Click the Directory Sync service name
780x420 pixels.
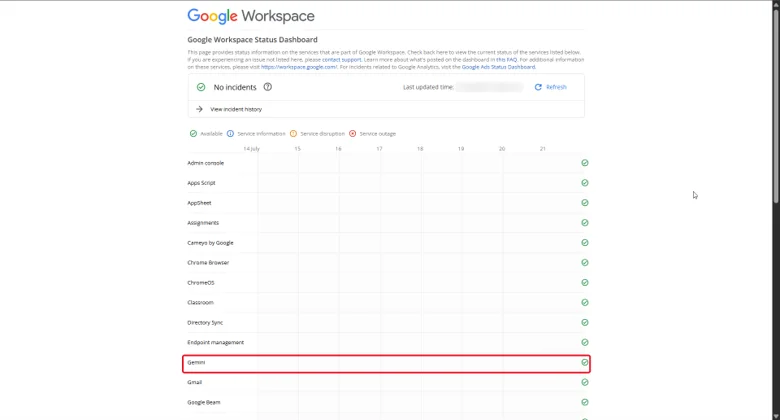coord(205,322)
